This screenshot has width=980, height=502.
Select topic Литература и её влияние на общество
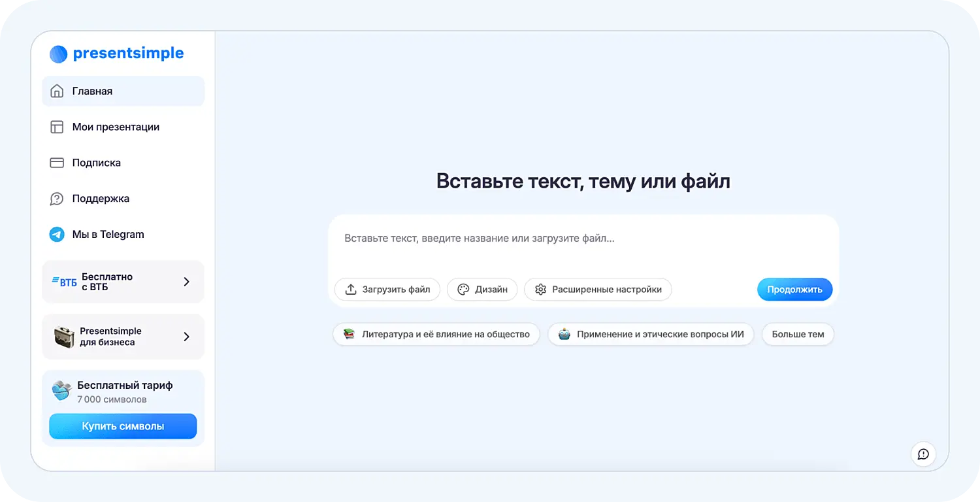pyautogui.click(x=436, y=334)
